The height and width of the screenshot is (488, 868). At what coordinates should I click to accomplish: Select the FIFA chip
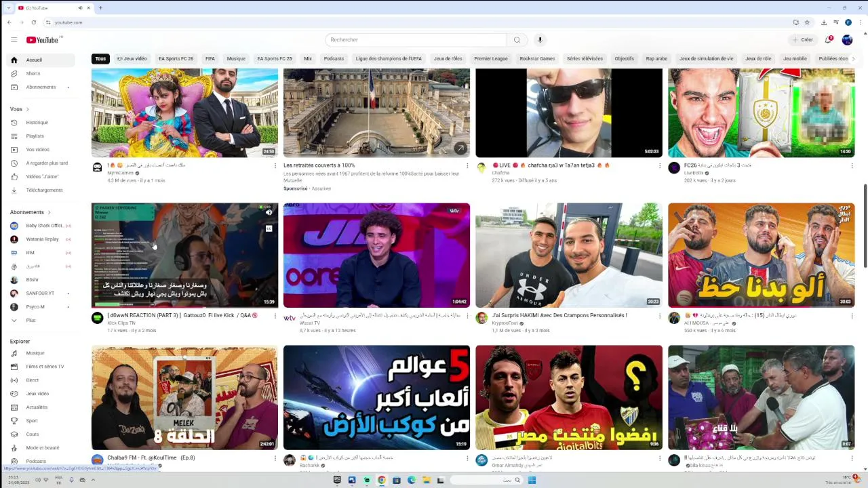click(210, 59)
